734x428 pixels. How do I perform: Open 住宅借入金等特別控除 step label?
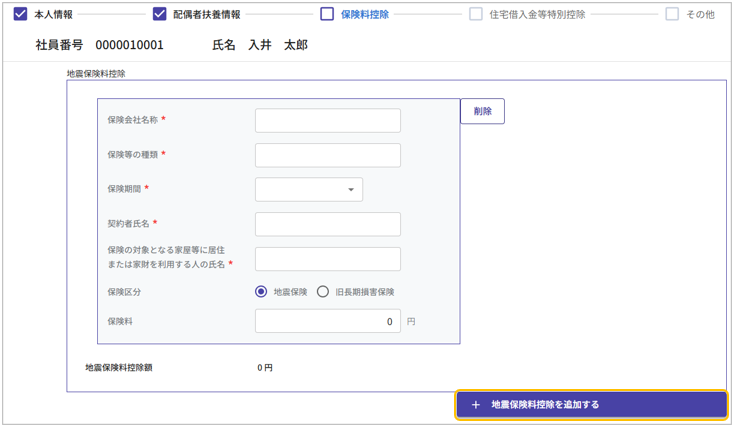point(537,14)
